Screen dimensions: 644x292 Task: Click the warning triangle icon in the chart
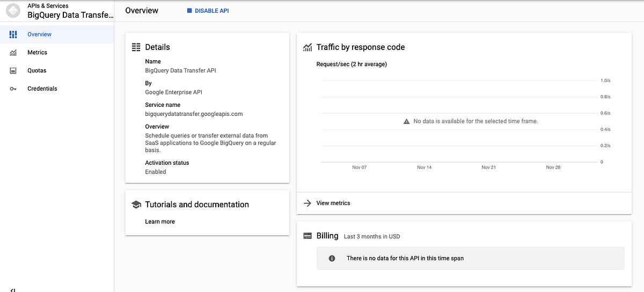[x=407, y=121]
